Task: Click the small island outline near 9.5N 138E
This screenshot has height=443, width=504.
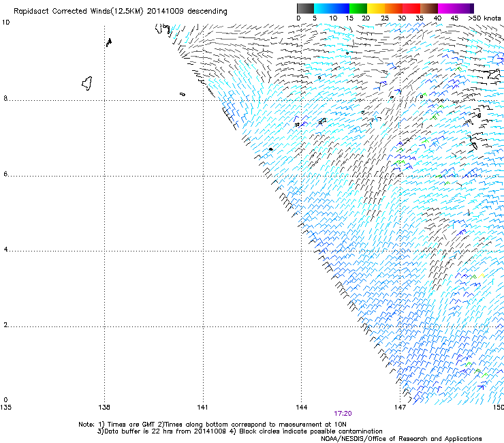Action: point(109,42)
